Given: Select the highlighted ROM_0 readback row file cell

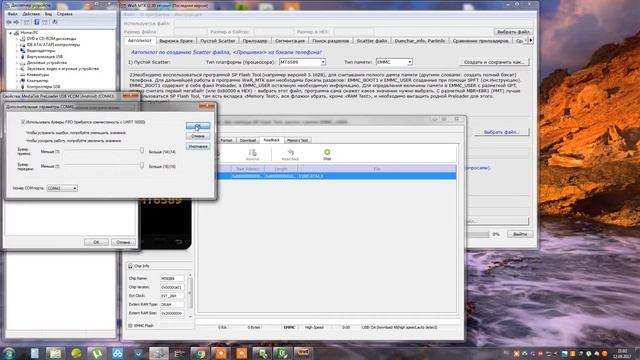Looking at the screenshot, I should (x=377, y=176).
